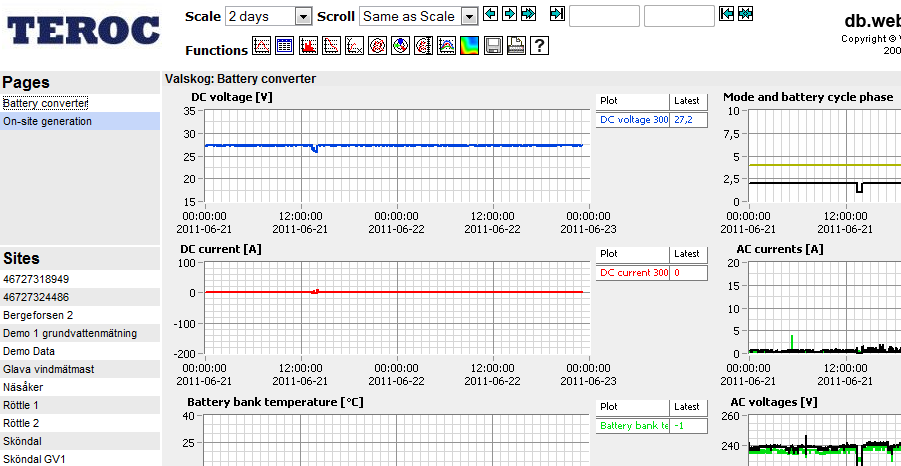Open the Scroll dropdown showing Same as Scale

coord(419,16)
